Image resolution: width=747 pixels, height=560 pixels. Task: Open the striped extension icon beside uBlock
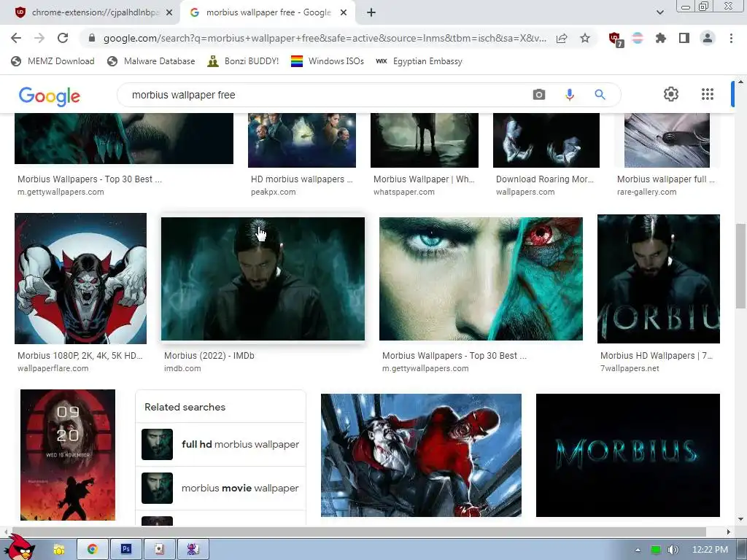tap(638, 38)
